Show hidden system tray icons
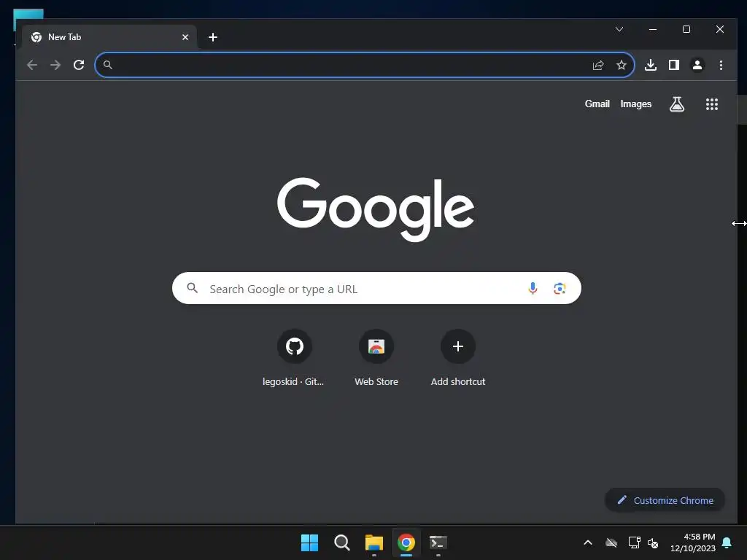This screenshot has width=747, height=560. (588, 542)
